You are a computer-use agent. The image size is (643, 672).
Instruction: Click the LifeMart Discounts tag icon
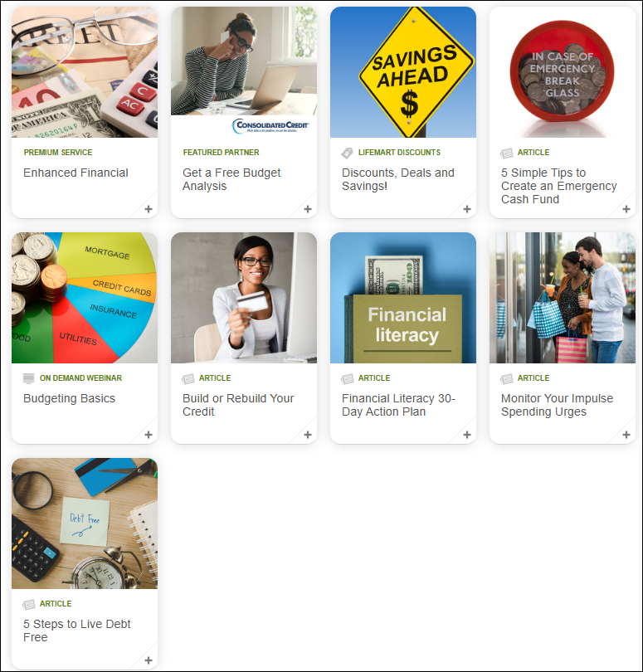(x=347, y=153)
